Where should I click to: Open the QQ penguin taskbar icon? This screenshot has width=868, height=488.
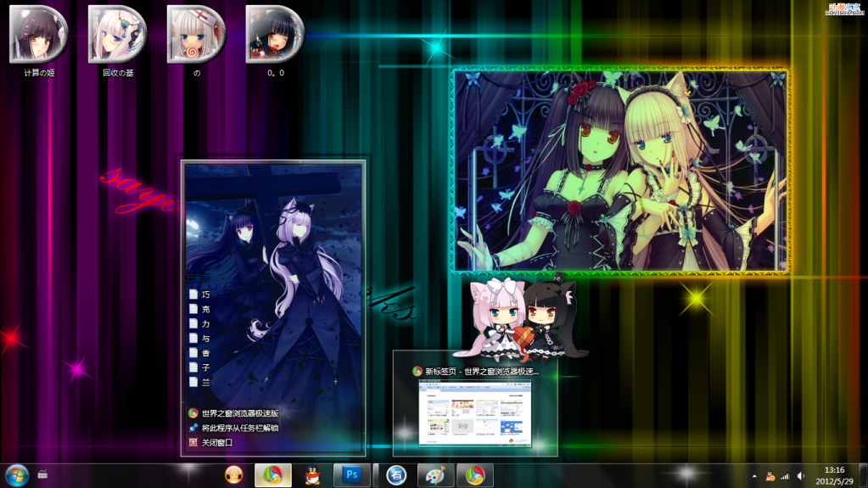pyautogui.click(x=313, y=475)
